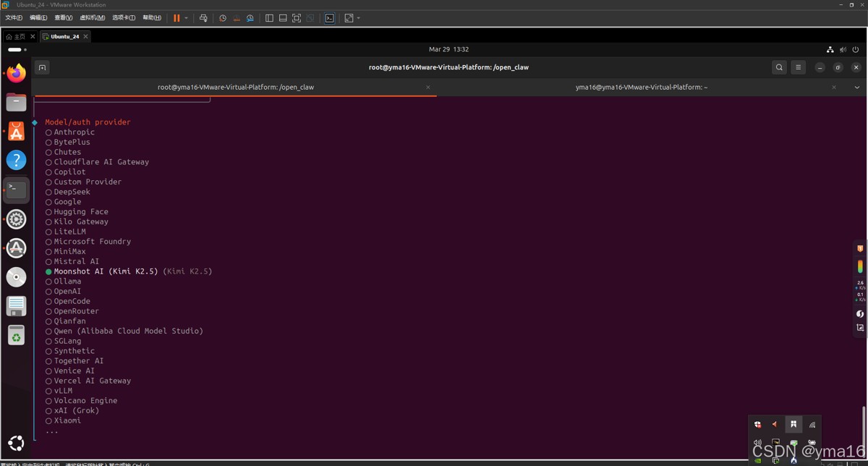Open the 文件 menu

(14, 18)
